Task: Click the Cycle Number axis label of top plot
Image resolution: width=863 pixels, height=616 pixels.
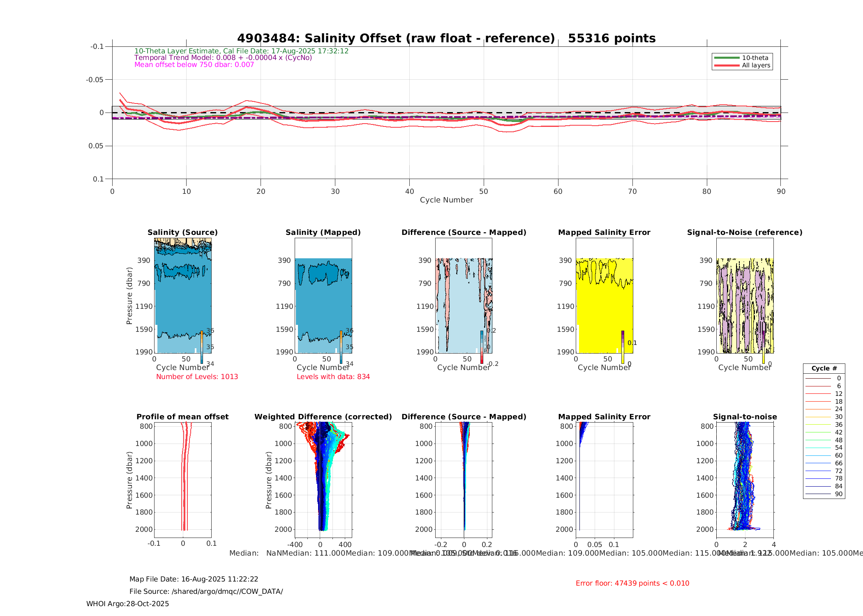Action: 446,200
